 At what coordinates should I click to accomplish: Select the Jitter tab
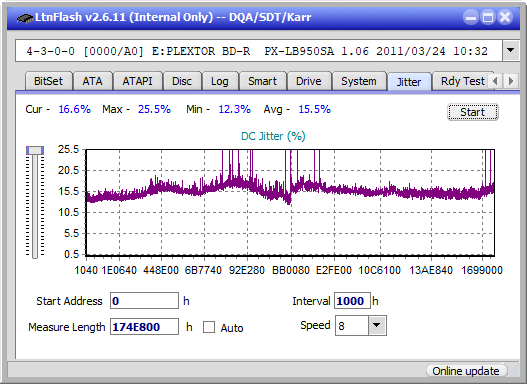(x=409, y=81)
